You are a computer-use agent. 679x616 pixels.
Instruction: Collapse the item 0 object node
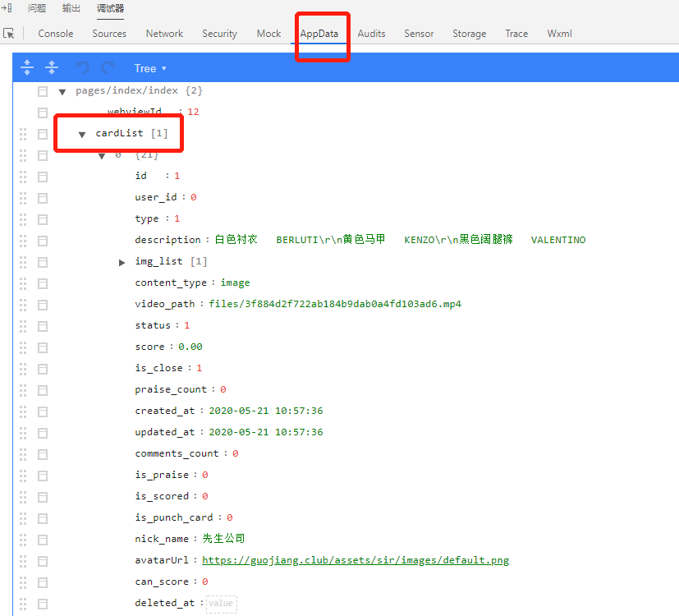[x=102, y=156]
